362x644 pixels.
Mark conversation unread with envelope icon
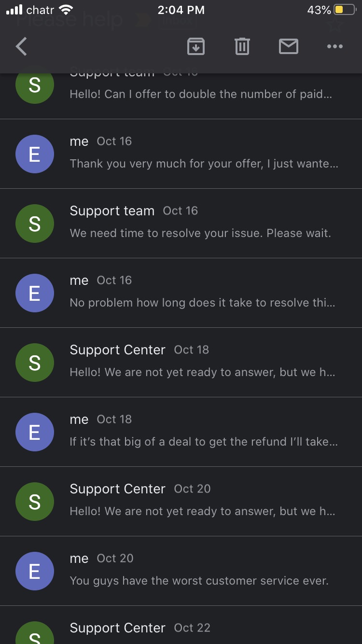click(x=289, y=46)
